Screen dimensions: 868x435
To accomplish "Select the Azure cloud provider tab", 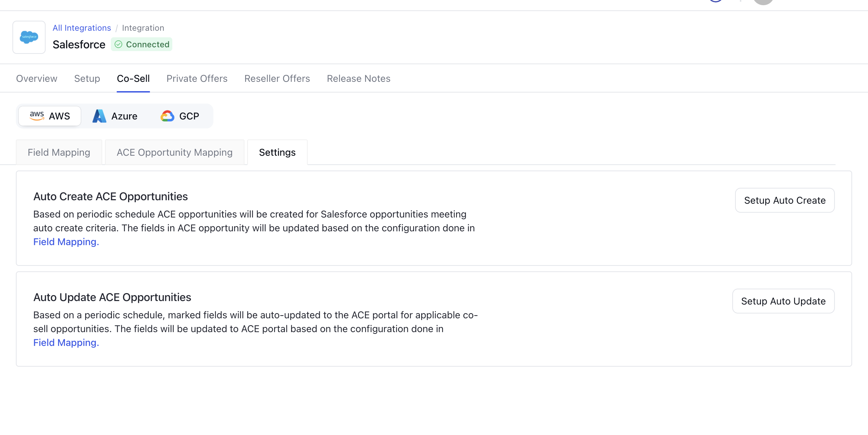I will 115,116.
